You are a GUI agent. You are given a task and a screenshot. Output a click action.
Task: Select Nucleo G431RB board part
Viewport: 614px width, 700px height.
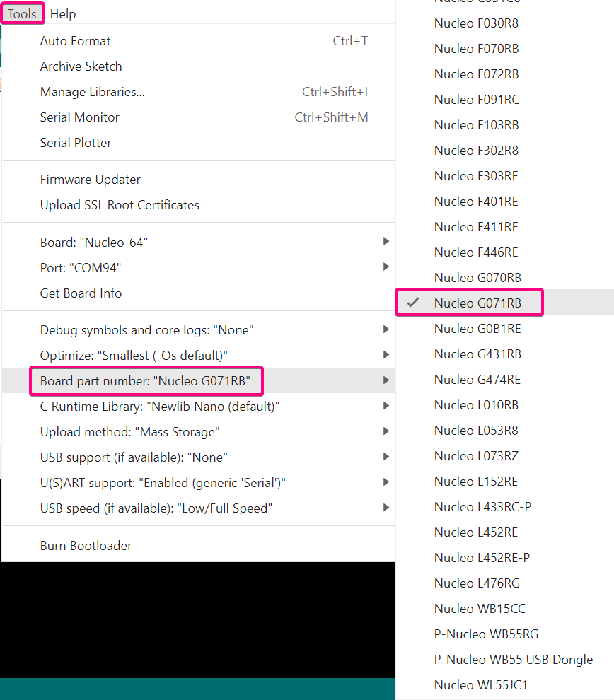[504, 354]
